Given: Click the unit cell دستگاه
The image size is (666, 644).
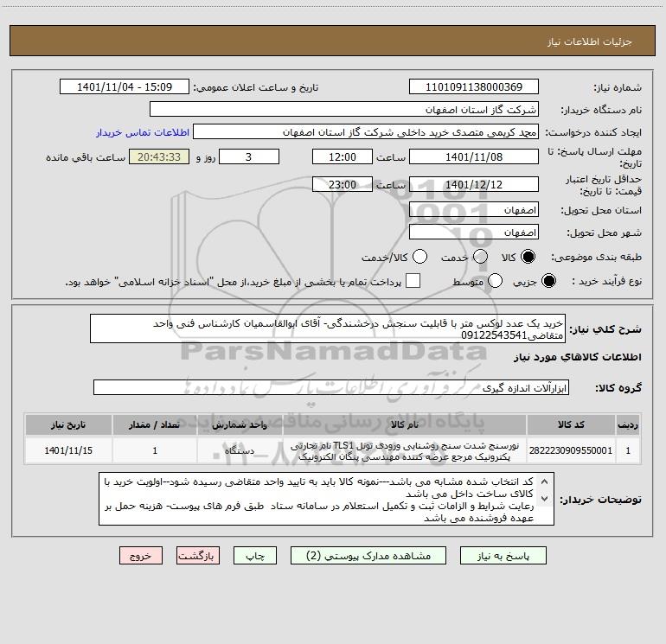Looking at the screenshot, I should [x=240, y=450].
